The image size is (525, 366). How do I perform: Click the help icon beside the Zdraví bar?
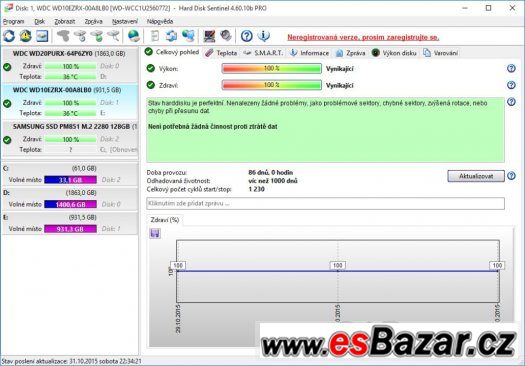[x=511, y=85]
